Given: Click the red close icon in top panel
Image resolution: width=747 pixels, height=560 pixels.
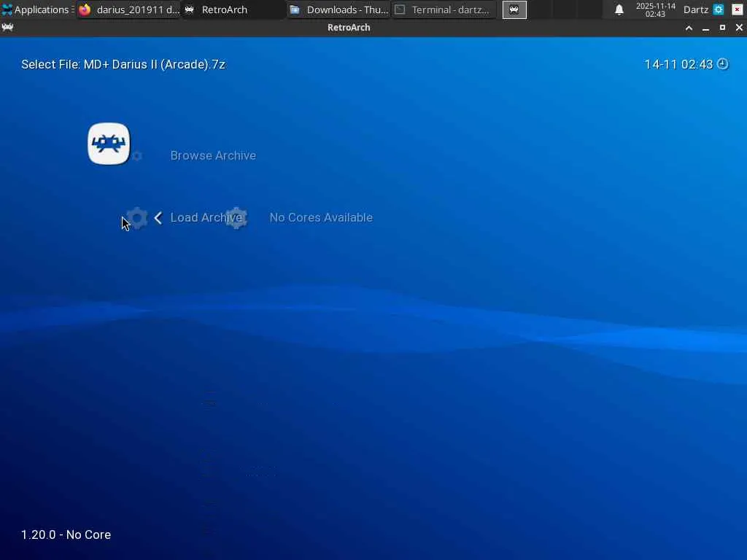Looking at the screenshot, I should pos(737,9).
